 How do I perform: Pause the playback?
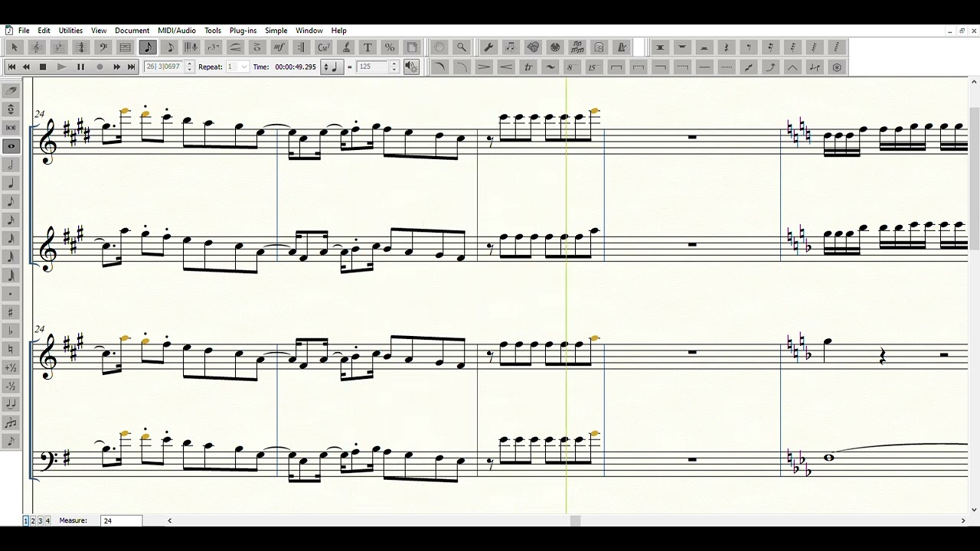[x=80, y=67]
